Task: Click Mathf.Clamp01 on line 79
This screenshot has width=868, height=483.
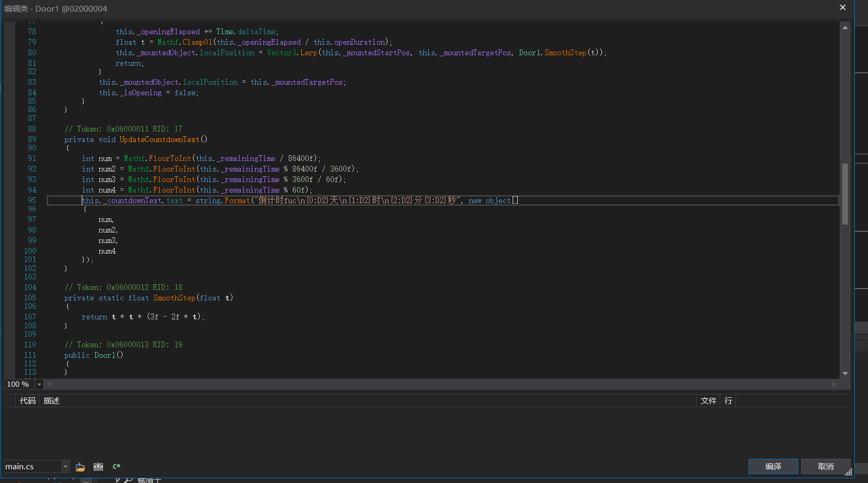Action: click(x=185, y=42)
